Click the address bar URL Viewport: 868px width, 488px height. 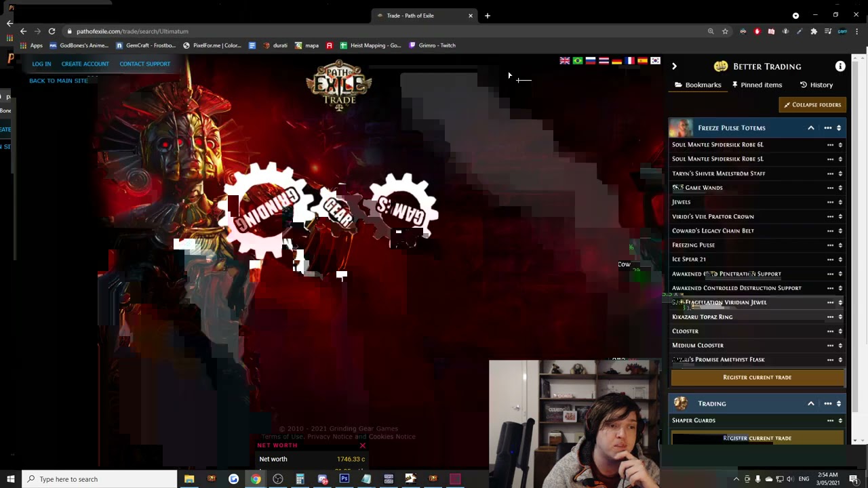click(x=132, y=31)
